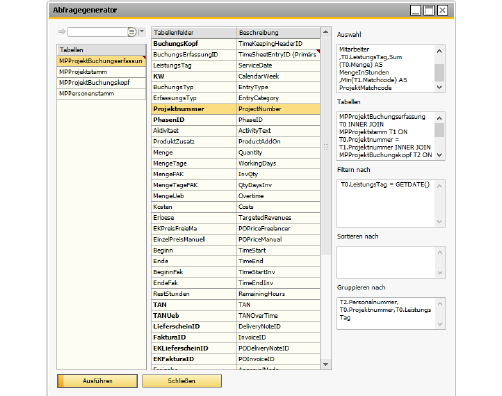Open the dropdown arrow beside the search field
This screenshot has width=502, height=396.
(x=142, y=32)
